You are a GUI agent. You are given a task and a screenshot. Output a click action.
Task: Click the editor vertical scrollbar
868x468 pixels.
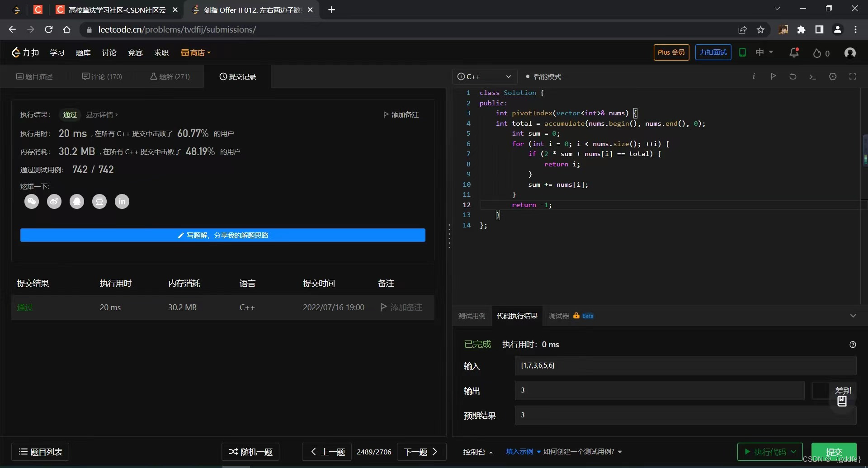pyautogui.click(x=864, y=151)
